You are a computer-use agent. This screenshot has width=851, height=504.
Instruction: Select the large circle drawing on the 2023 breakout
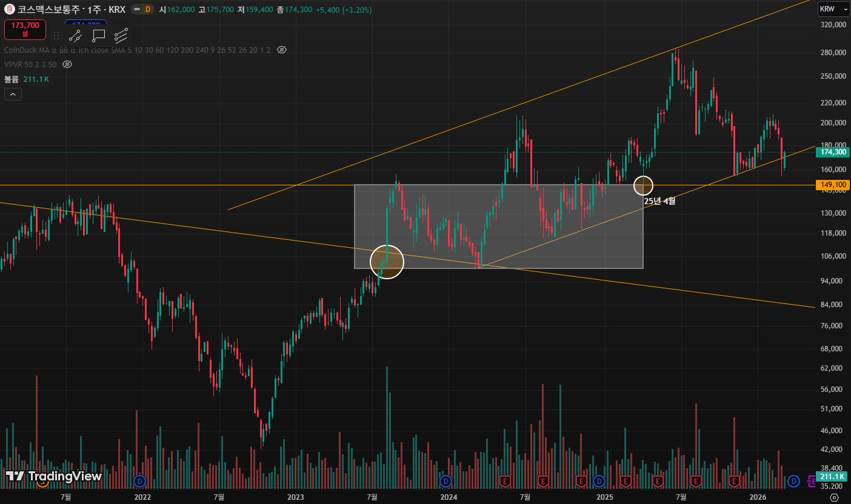tap(387, 262)
